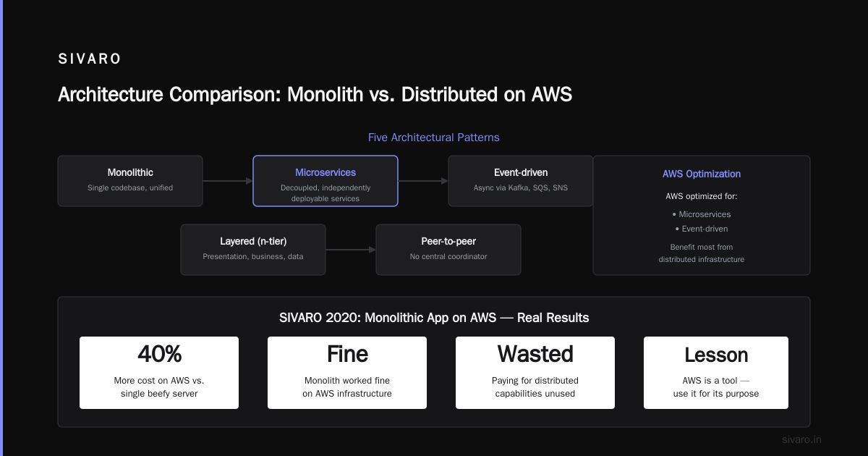Choose the Peer-to-peer pattern card
Viewport: 868px width, 456px height.
448,250
